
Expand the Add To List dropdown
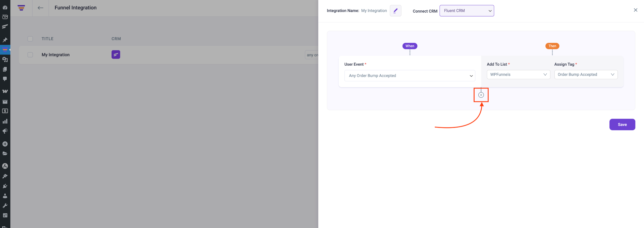coord(518,74)
